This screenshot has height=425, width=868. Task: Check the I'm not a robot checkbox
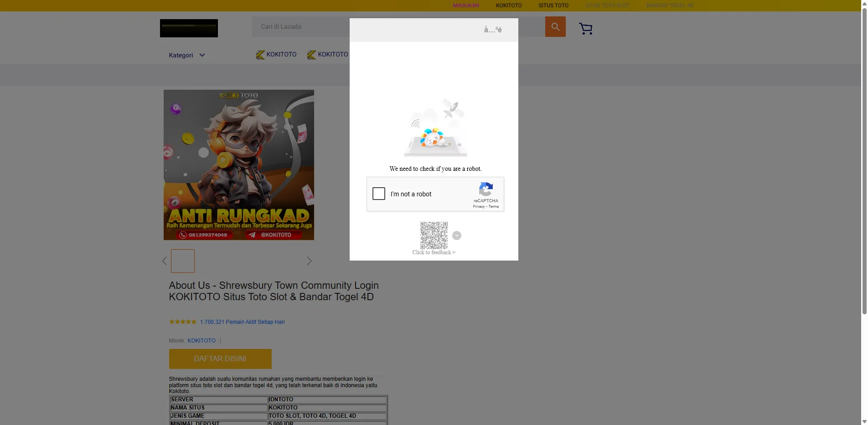[379, 194]
